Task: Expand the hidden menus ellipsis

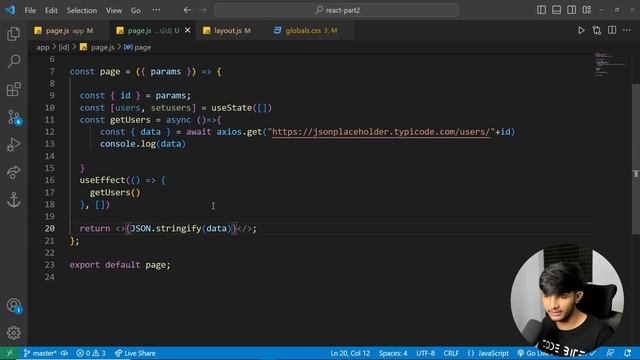Action: (x=156, y=10)
